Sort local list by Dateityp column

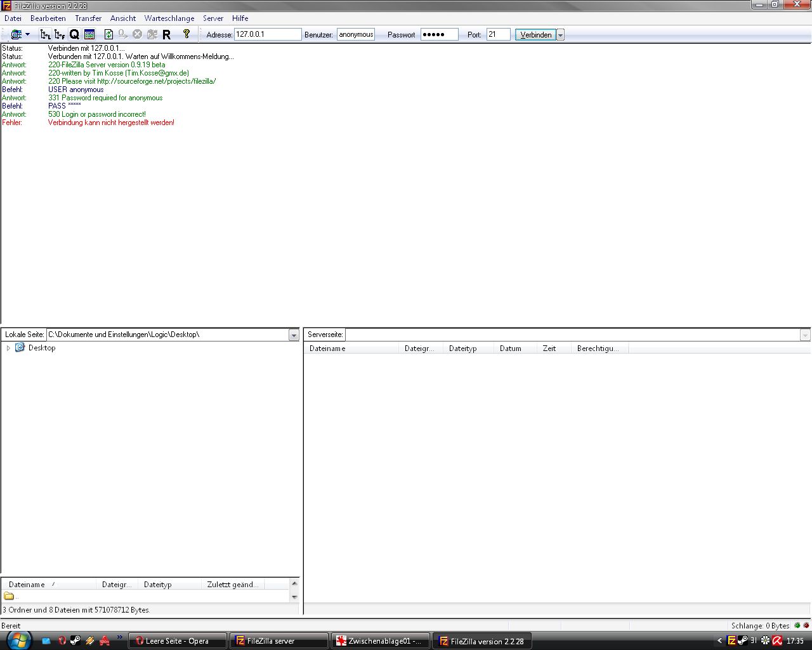170,585
